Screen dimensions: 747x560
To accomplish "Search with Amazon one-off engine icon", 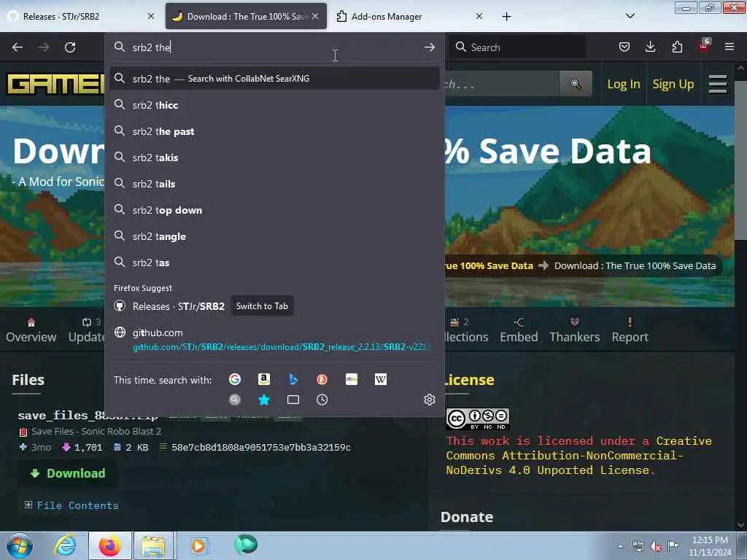I will coord(264,379).
